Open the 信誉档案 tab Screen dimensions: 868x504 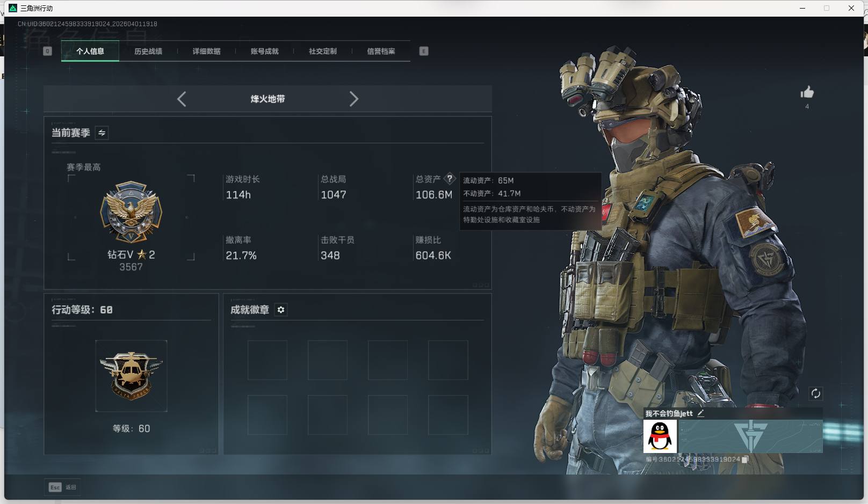tap(381, 51)
